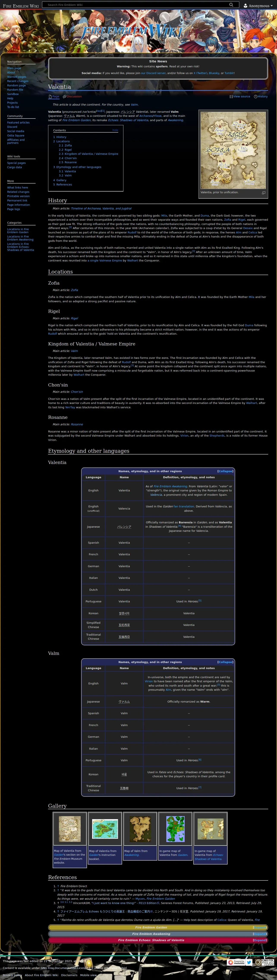Open the Bluesky link in Site News

[x=214, y=73]
